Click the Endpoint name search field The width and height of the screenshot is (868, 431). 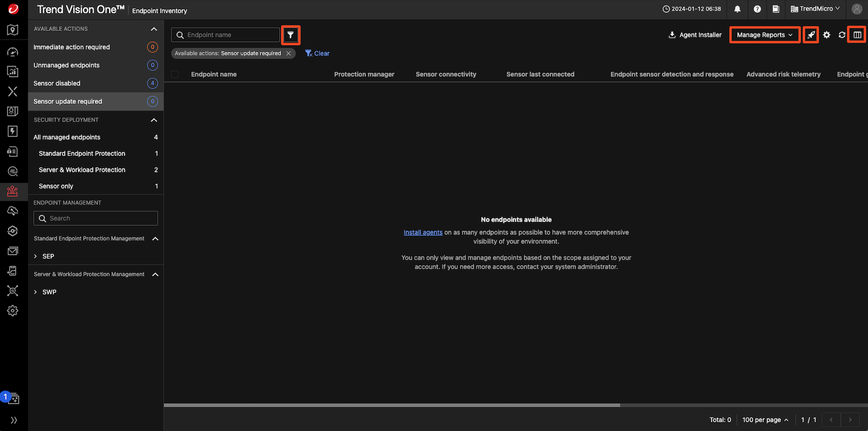[225, 35]
